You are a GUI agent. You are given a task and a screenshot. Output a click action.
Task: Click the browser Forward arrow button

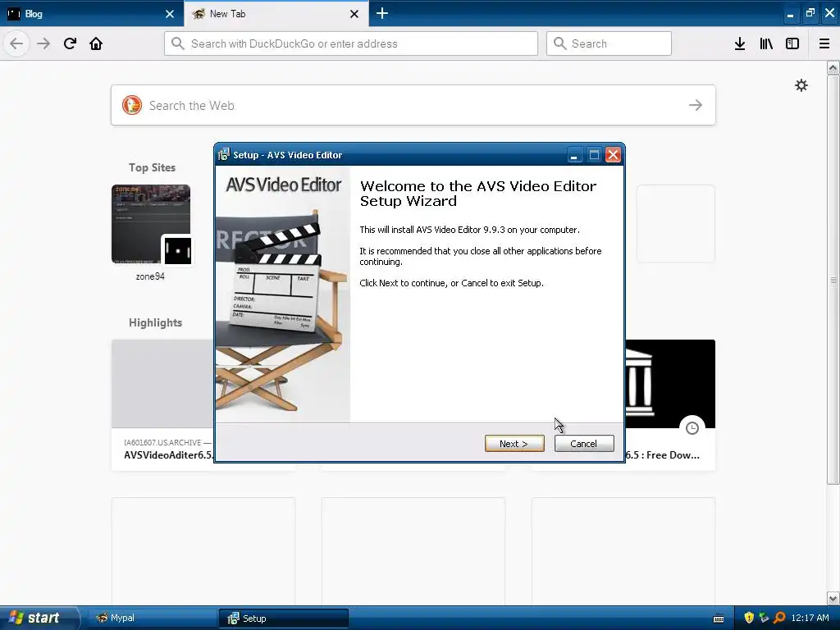click(43, 43)
